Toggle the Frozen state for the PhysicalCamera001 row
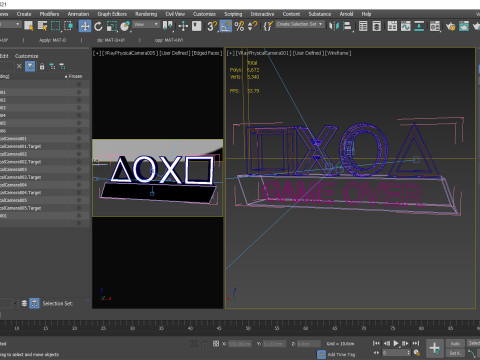 79,138
